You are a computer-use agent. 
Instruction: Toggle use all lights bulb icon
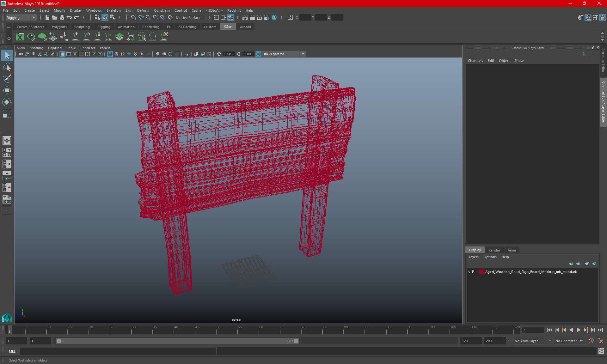142,54
